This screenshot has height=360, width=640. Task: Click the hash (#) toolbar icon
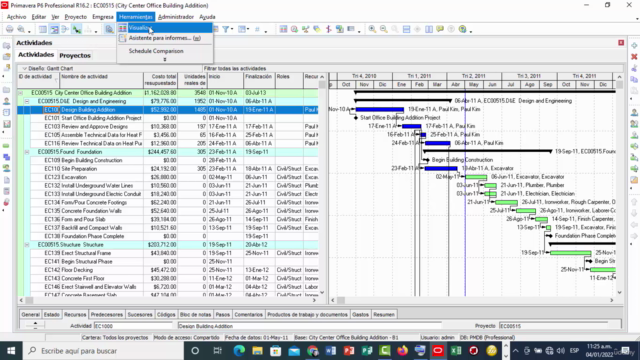[x=257, y=29]
